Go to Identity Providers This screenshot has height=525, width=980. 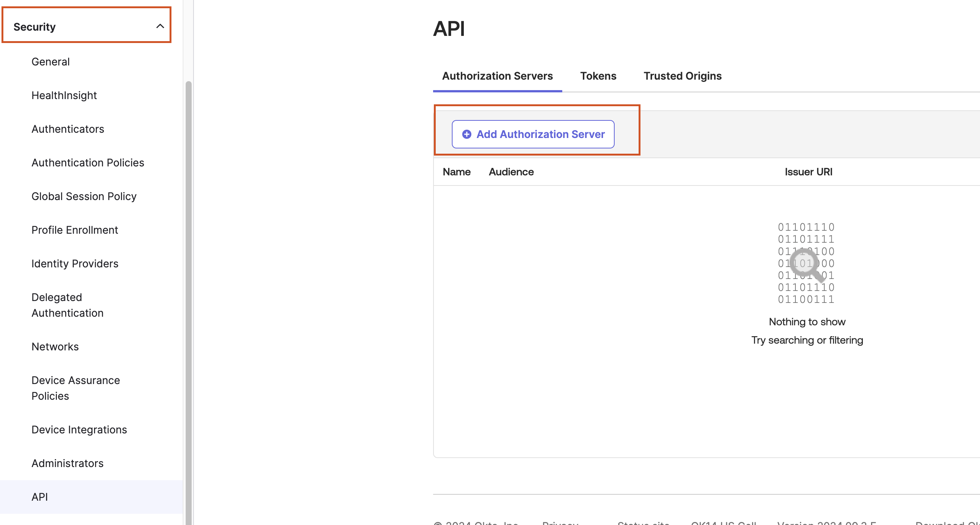click(x=75, y=264)
